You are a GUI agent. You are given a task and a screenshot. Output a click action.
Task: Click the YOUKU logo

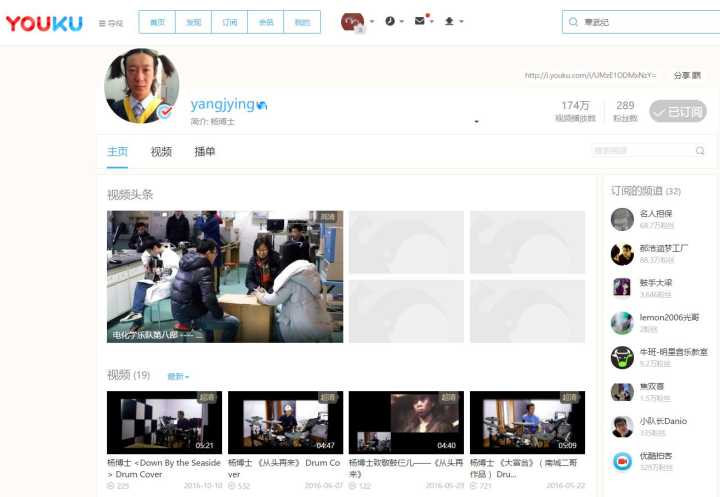pyautogui.click(x=44, y=23)
